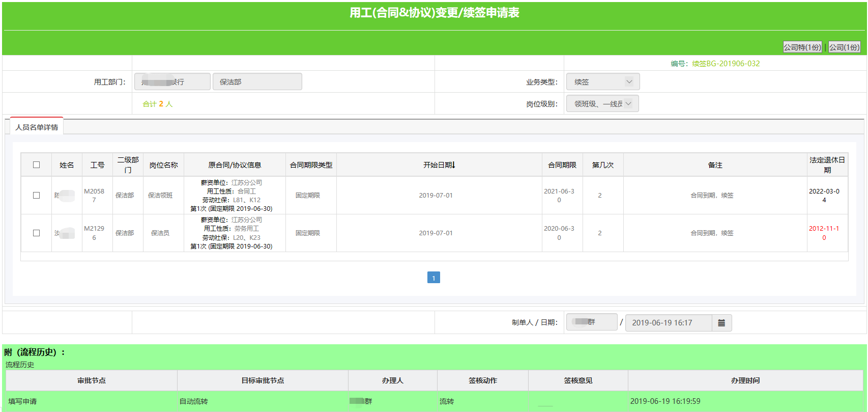
Task: Go to page 1 in pagination
Action: [433, 278]
